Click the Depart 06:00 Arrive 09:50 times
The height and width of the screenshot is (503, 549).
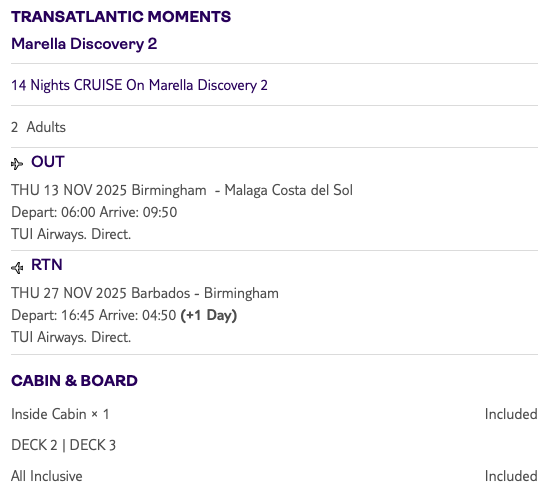point(94,212)
